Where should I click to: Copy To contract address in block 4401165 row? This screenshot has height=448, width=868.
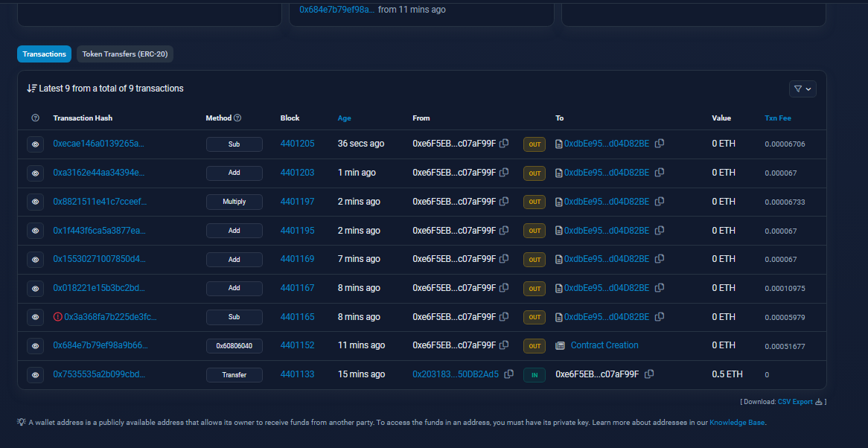(x=660, y=316)
